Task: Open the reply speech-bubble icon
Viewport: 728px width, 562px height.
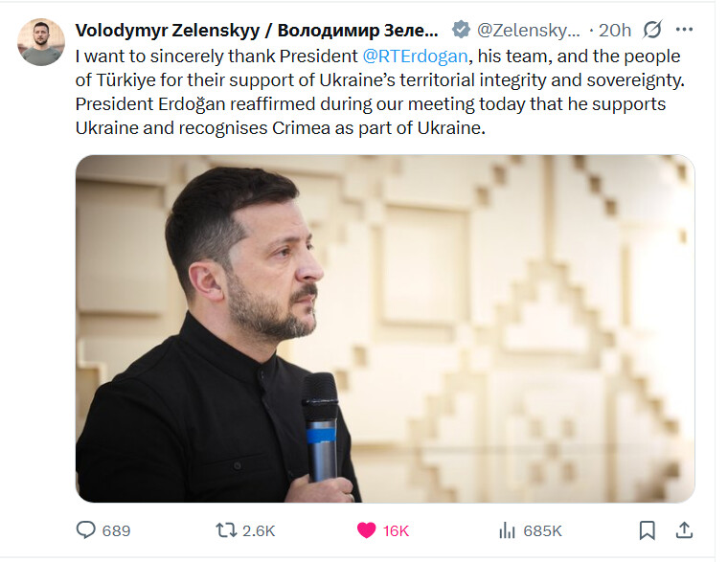Action: click(85, 530)
